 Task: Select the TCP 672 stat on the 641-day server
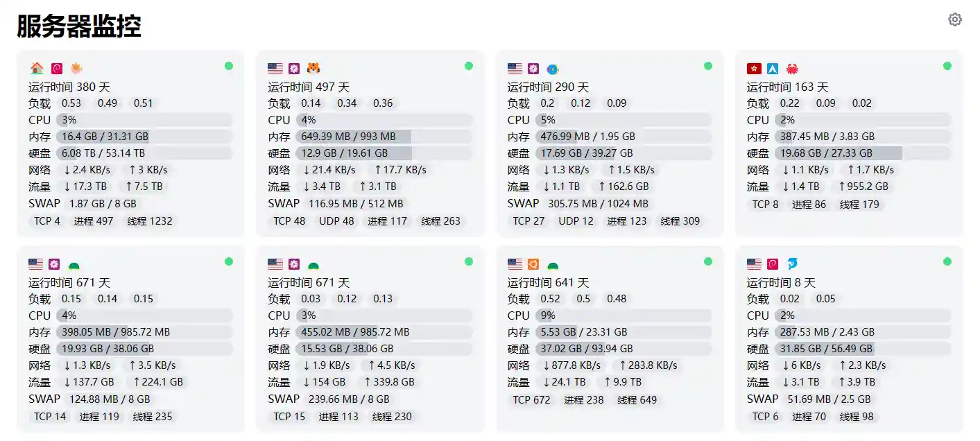[x=531, y=400]
